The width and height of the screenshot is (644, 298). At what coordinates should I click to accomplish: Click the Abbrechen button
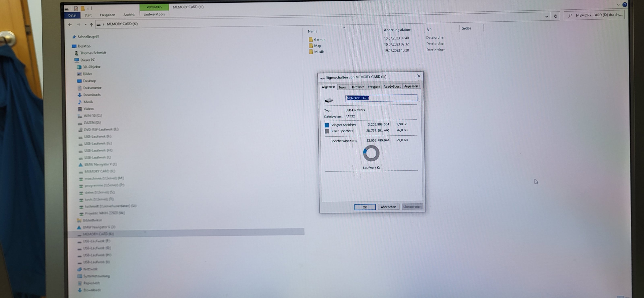388,207
